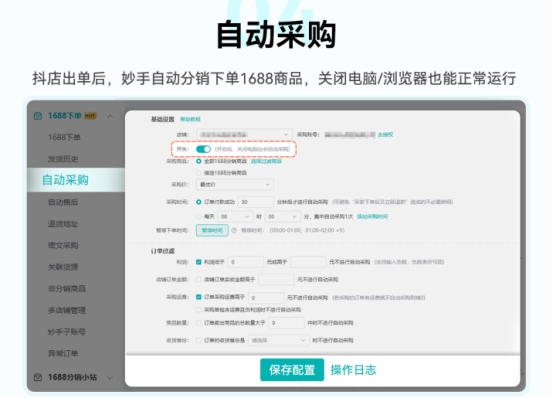554x399 pixels.
Task: Open the 异常订单 menu item
Action: 63,353
